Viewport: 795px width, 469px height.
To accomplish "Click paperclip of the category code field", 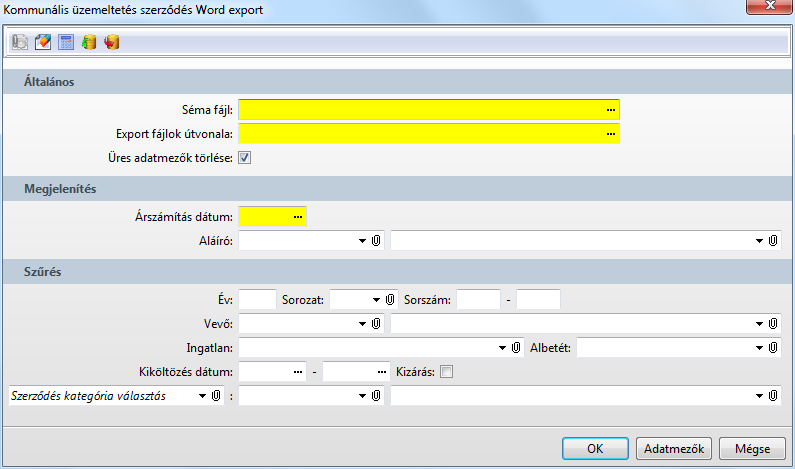I will (376, 395).
